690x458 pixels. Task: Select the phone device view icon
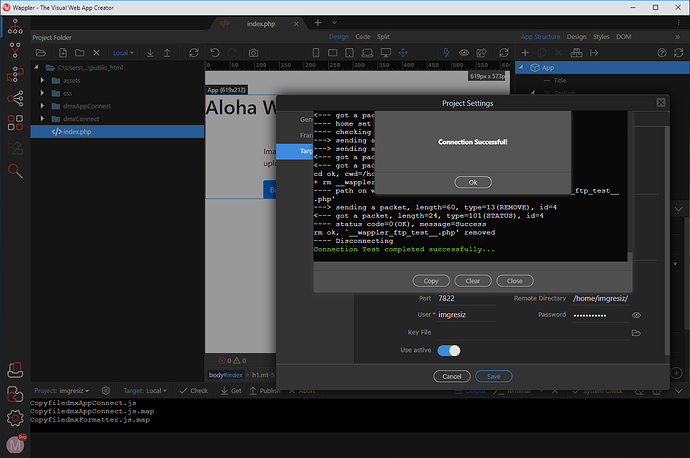[x=316, y=53]
